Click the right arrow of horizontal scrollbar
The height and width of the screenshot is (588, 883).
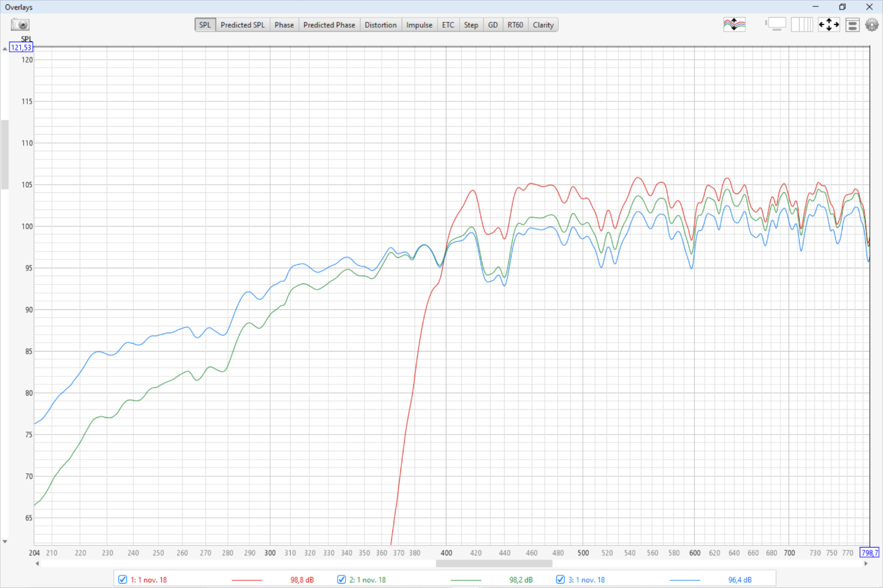866,563
